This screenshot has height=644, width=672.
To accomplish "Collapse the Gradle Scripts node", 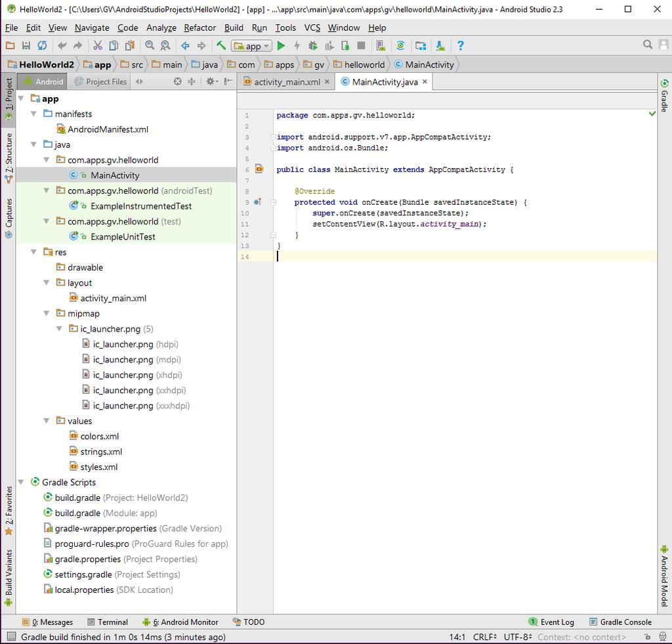I will [21, 483].
